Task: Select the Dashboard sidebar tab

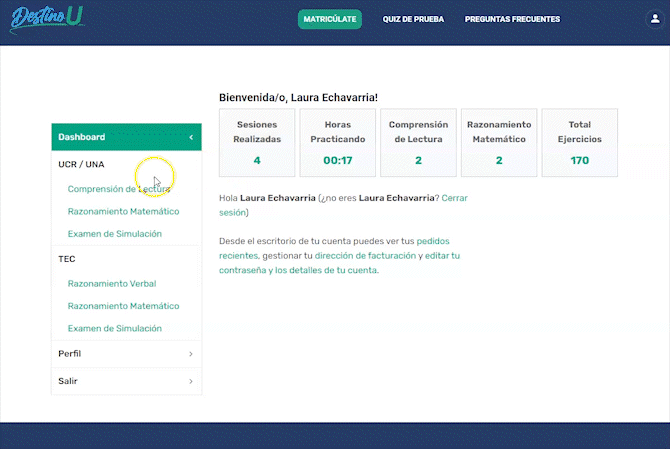Action: point(126,137)
